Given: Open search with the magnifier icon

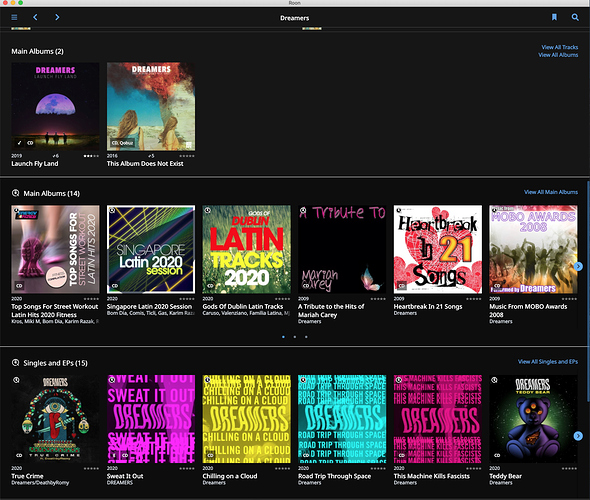Looking at the screenshot, I should coord(575,17).
